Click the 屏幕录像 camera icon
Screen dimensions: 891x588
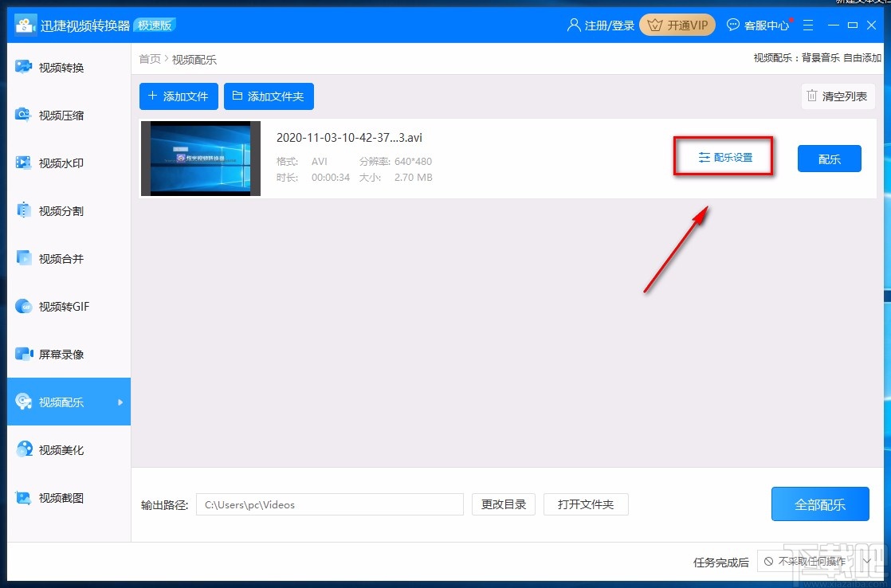(24, 354)
